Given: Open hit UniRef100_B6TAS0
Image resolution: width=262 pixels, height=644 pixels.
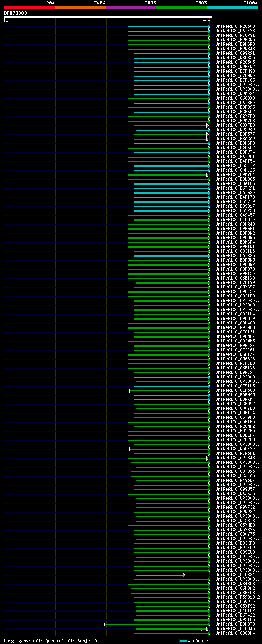Looking at the screenshot, I should (235, 192).
